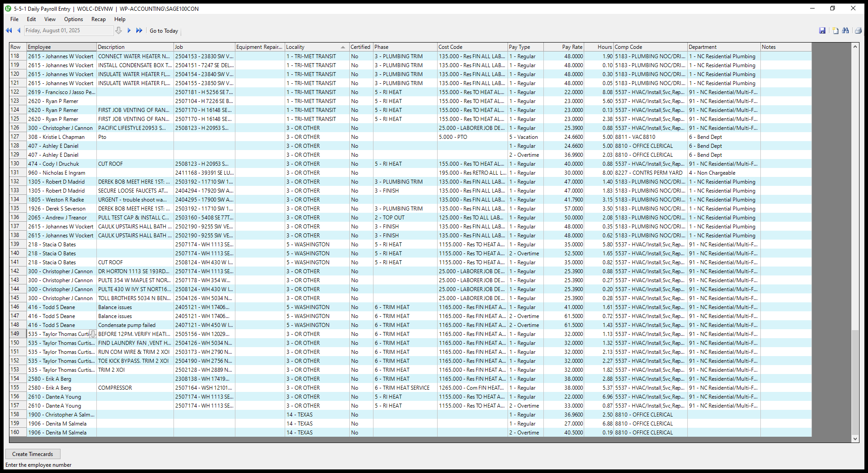Click the Locality column sort arrow

tap(343, 47)
